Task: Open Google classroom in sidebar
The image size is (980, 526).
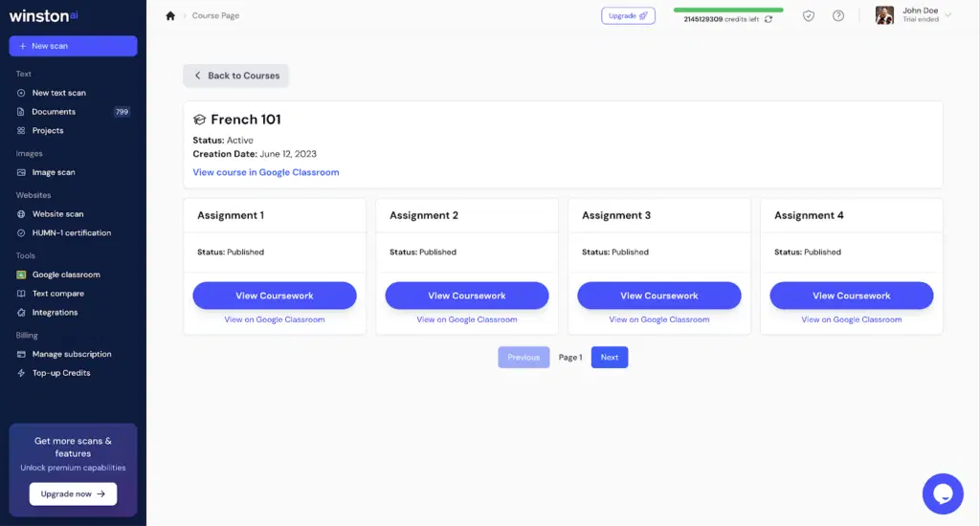Action: click(x=65, y=274)
